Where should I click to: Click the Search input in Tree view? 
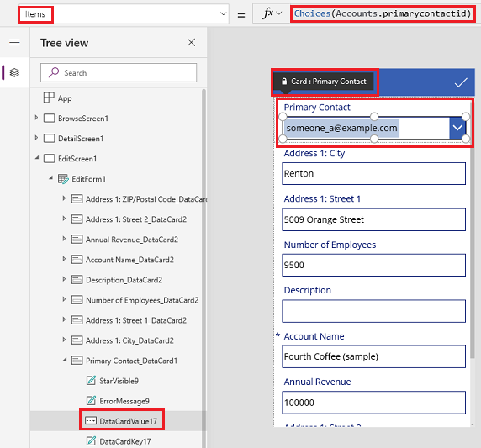click(119, 72)
